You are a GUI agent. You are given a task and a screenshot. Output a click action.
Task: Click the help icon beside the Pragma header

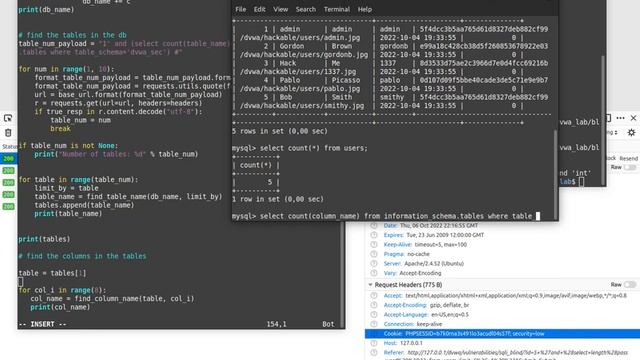374,254
